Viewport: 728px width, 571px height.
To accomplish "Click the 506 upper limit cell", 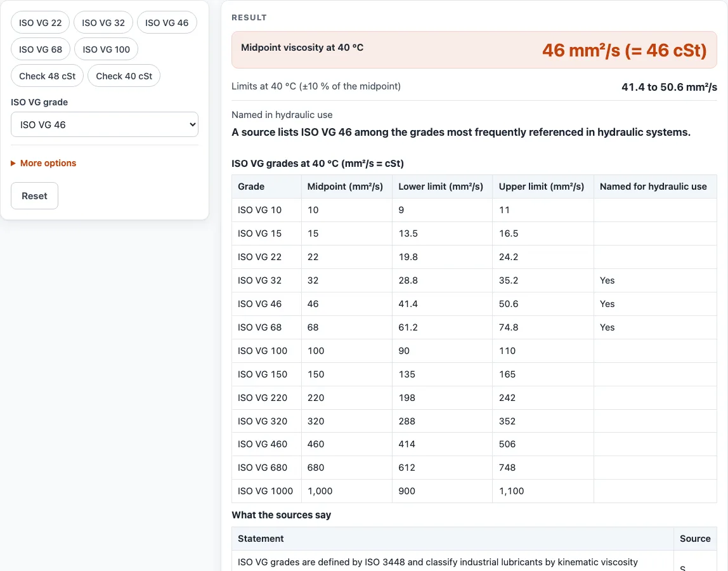I will pyautogui.click(x=543, y=444).
